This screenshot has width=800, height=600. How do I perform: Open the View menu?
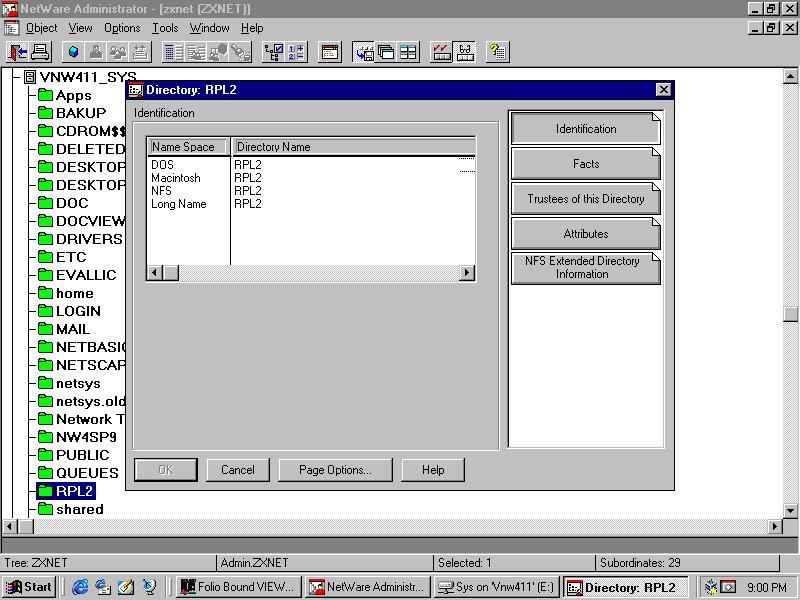click(x=81, y=28)
